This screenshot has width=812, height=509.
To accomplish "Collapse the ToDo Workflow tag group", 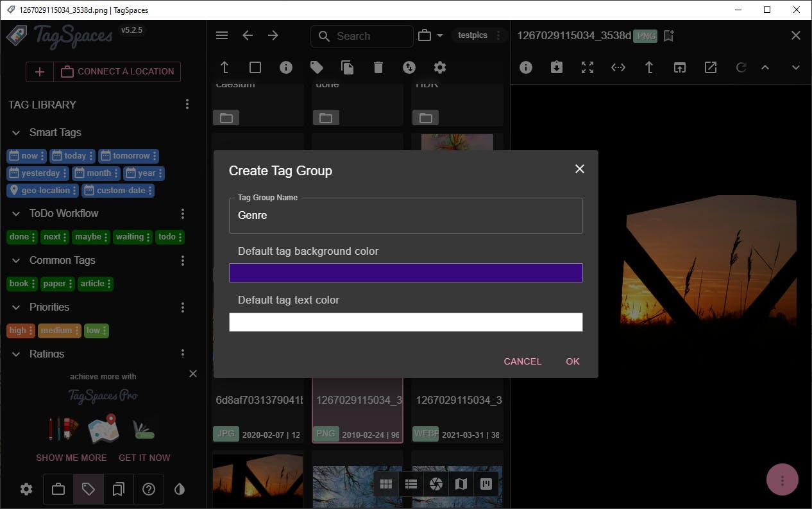I will click(16, 214).
